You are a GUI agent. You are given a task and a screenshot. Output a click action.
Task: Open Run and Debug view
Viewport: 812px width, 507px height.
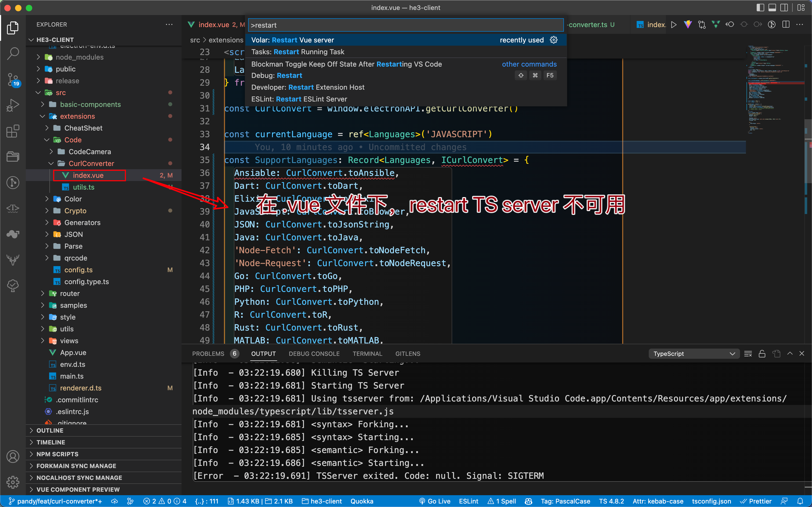(x=13, y=105)
